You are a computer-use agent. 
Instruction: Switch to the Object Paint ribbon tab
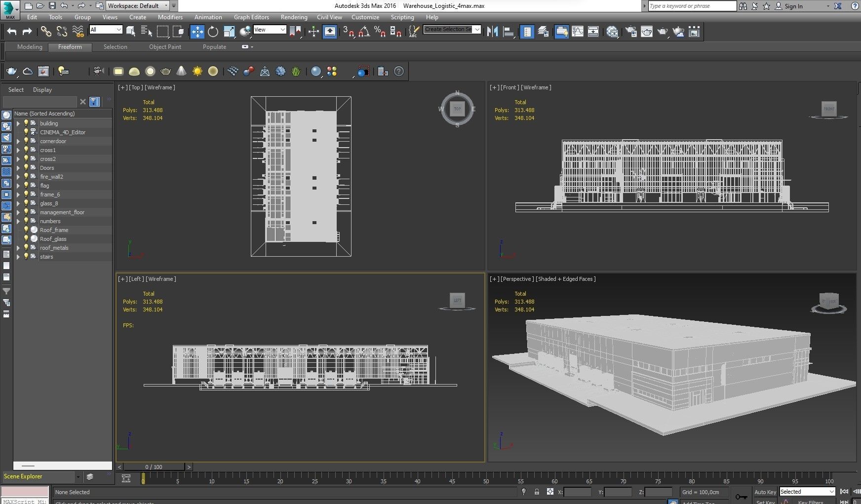[165, 47]
